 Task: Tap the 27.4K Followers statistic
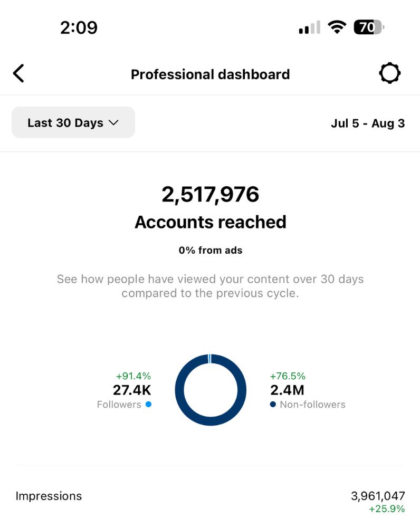(131, 390)
